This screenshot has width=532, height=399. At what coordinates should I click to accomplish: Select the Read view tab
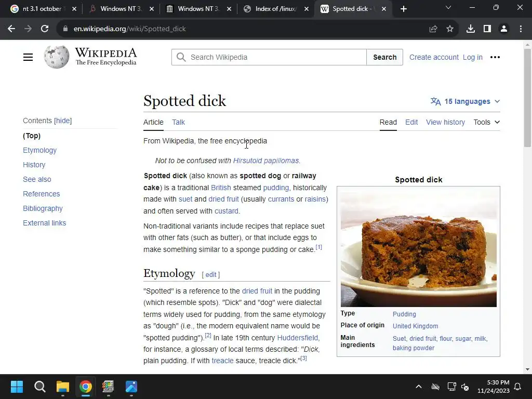coord(388,122)
